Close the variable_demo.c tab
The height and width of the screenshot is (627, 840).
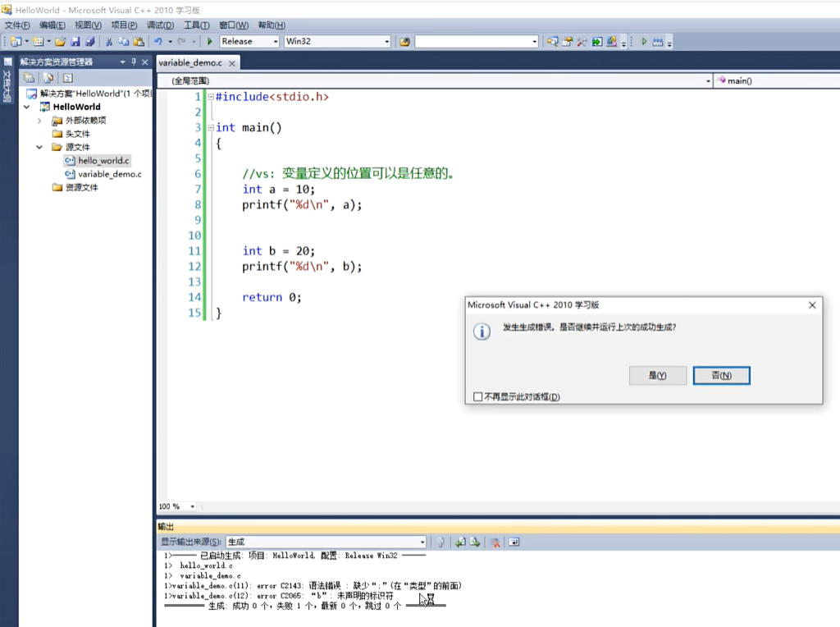(x=232, y=63)
